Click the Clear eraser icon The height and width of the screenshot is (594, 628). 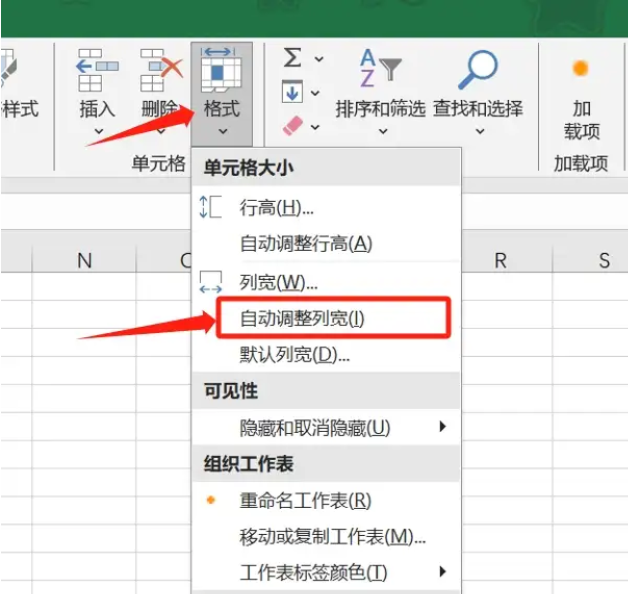pyautogui.click(x=293, y=126)
